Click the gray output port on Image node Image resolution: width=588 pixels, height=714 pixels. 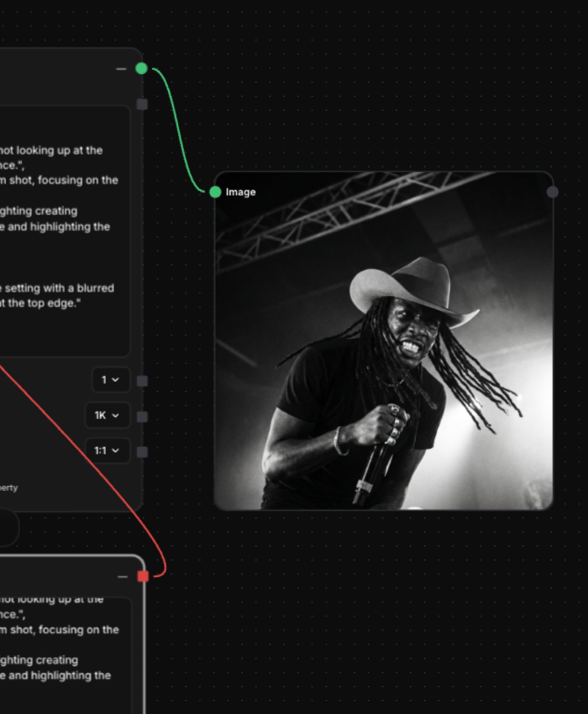click(x=552, y=192)
